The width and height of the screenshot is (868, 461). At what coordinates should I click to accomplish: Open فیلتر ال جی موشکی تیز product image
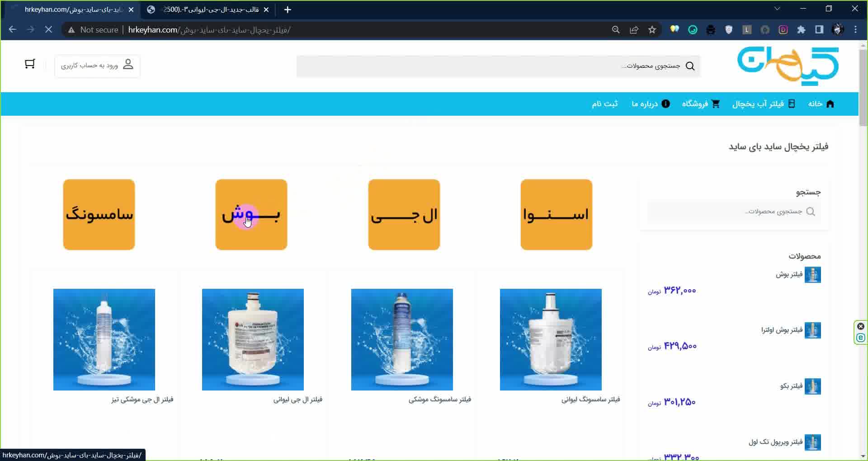104,339
